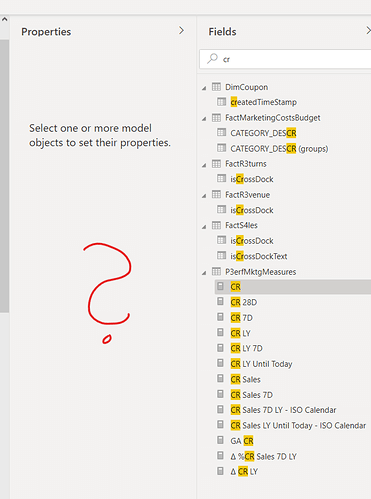Screen dimensions: 371x499
Task: Click the isCrossDockText column icon
Action: [x=222, y=255]
